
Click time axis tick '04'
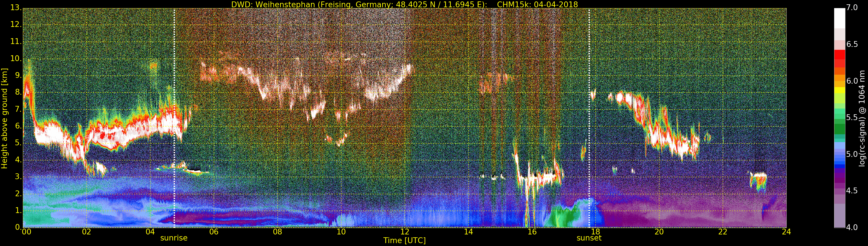(150, 232)
